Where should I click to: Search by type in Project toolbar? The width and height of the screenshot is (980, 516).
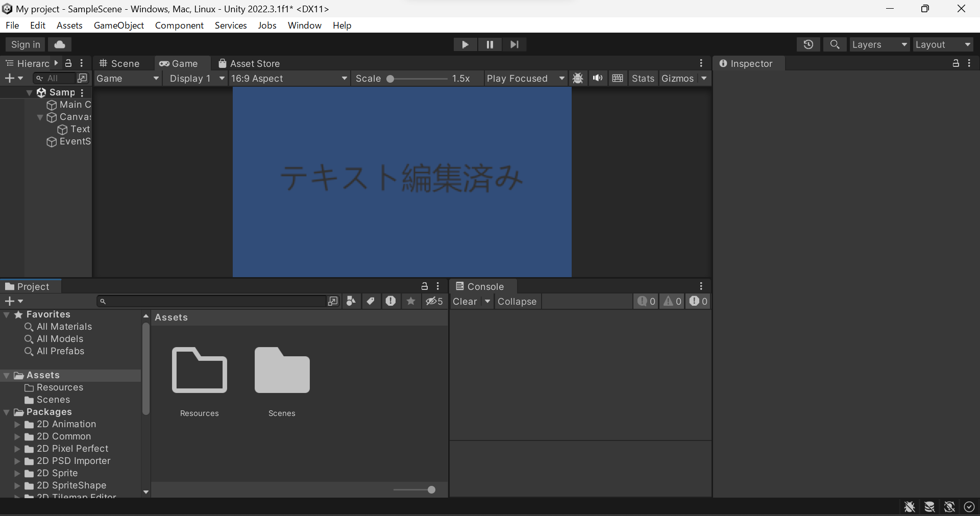pos(351,301)
